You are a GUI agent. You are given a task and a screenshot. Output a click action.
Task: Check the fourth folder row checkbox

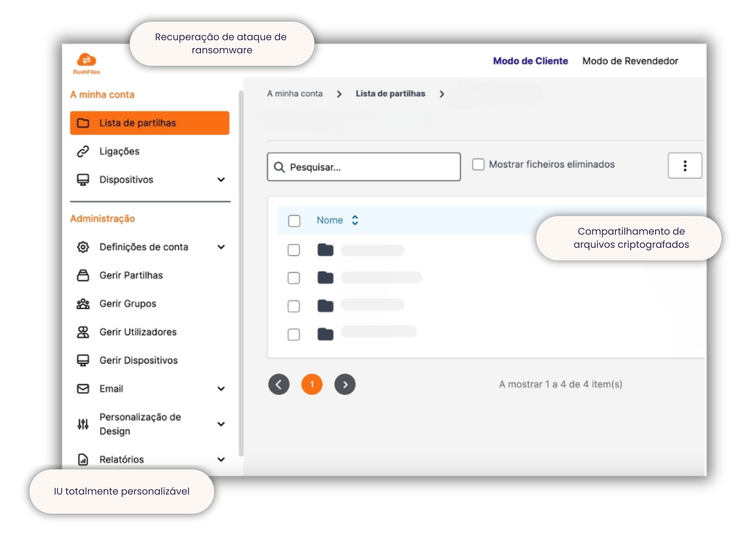(x=293, y=335)
